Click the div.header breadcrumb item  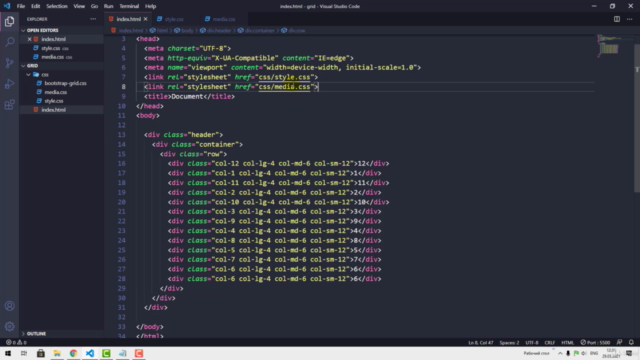pos(216,31)
